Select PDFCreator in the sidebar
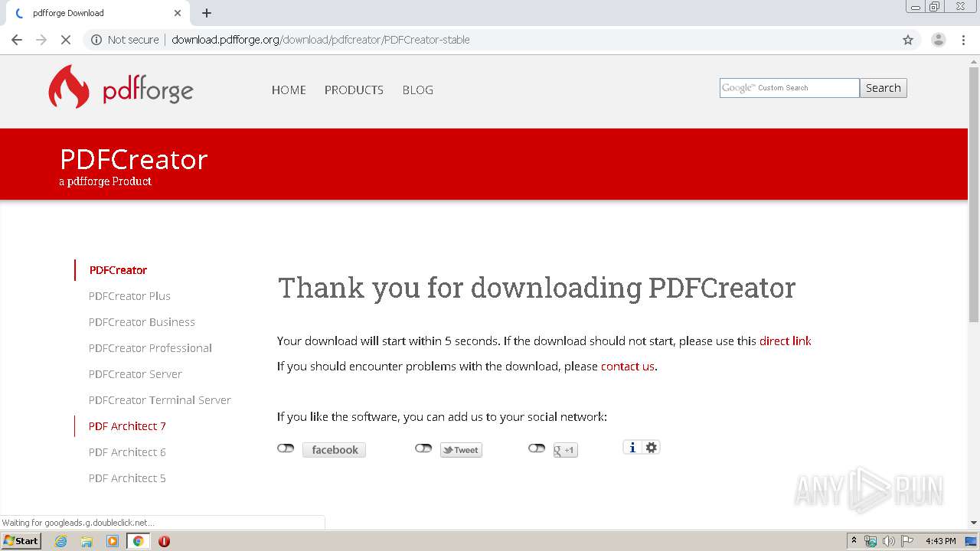Viewport: 980px width, 551px height. click(118, 270)
